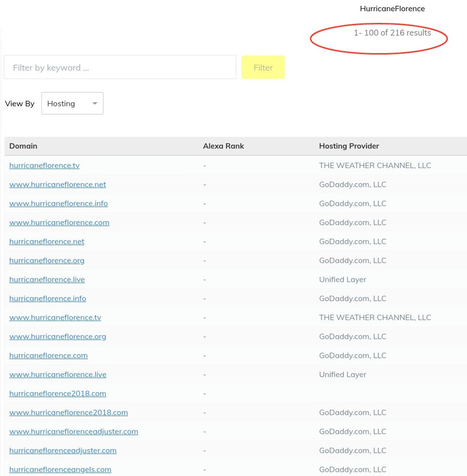The image size is (467, 476).
Task: Click Unified Layer provider for www.hurricaneflorence.live
Action: point(343,375)
